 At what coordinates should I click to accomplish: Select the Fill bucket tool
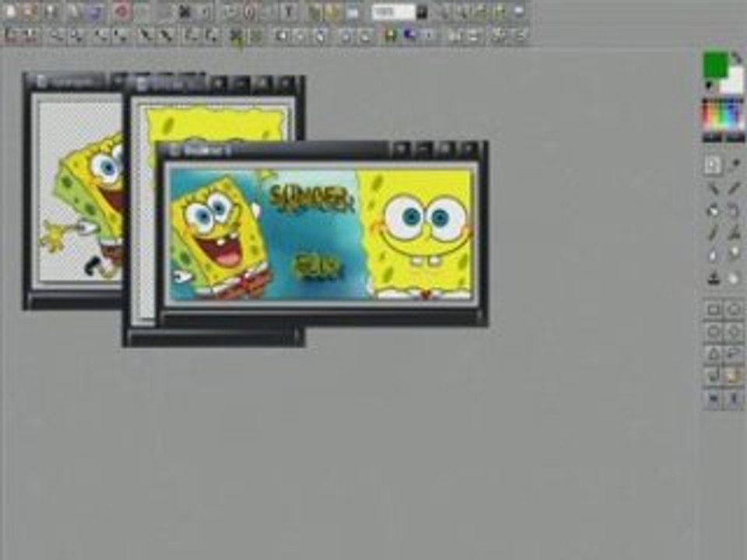[x=713, y=210]
